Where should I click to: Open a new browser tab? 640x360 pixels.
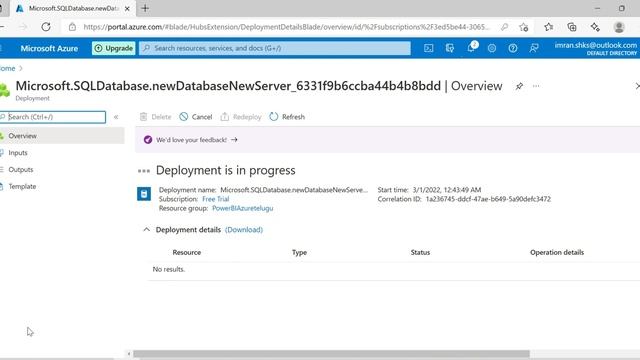click(145, 8)
